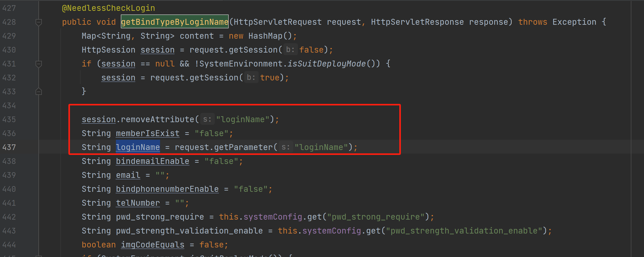Click the email variable on line 439

point(128,175)
